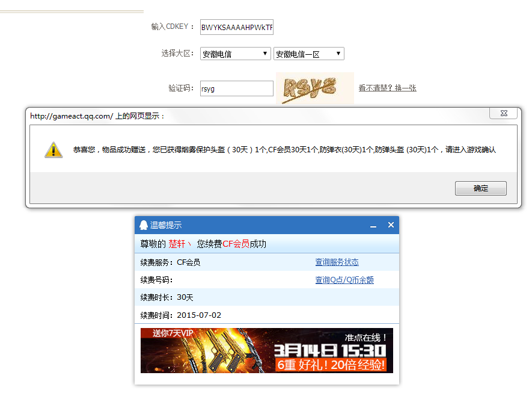The width and height of the screenshot is (532, 393).
Task: Click the CDKEY input field
Action: tap(236, 27)
